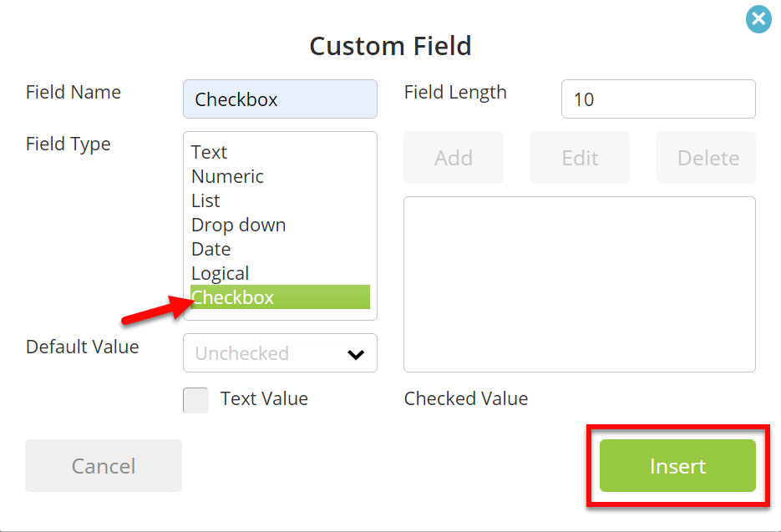Image resolution: width=781 pixels, height=532 pixels.
Task: Click the Field Length input box
Action: 658,99
